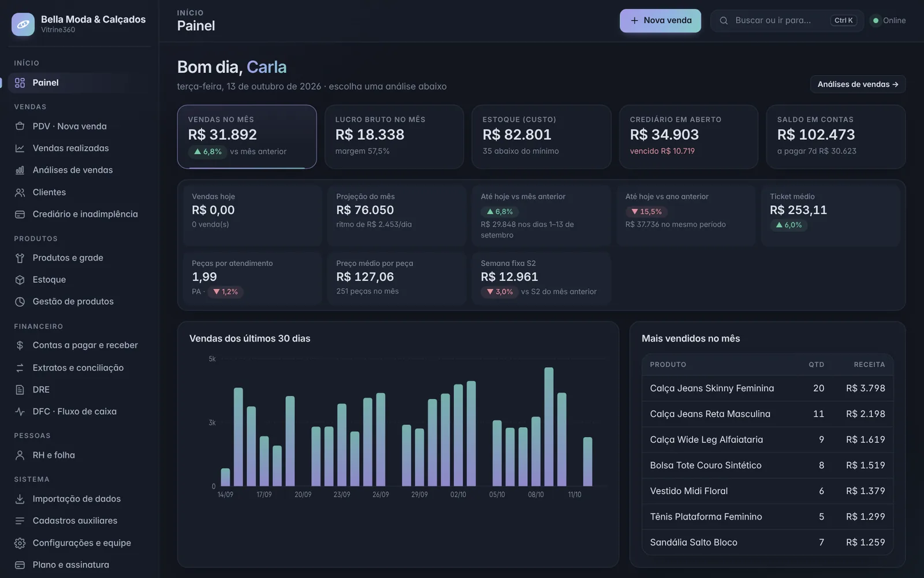Click the Clientes people icon
Viewport: 924px width, 578px height.
point(20,192)
